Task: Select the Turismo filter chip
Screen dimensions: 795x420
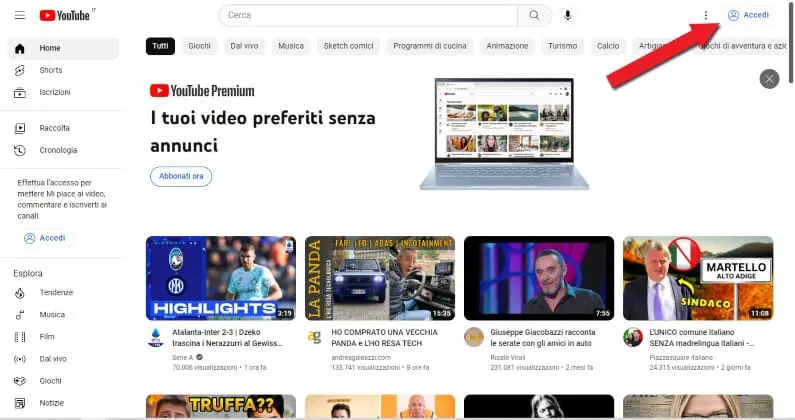Action: click(x=562, y=46)
